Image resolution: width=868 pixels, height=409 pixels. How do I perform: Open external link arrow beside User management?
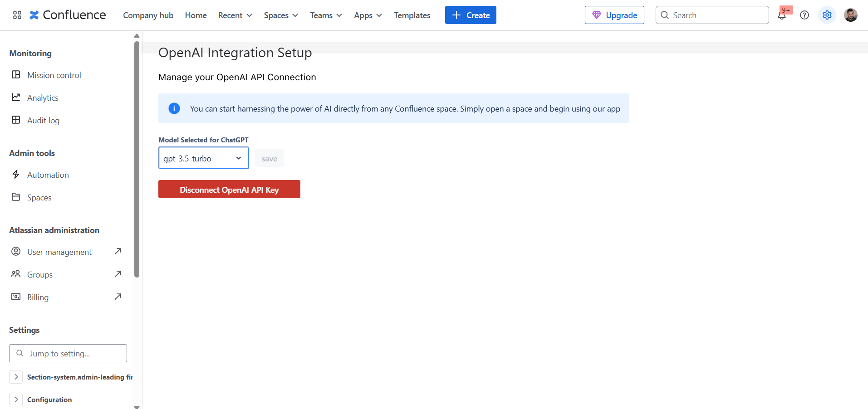point(118,251)
